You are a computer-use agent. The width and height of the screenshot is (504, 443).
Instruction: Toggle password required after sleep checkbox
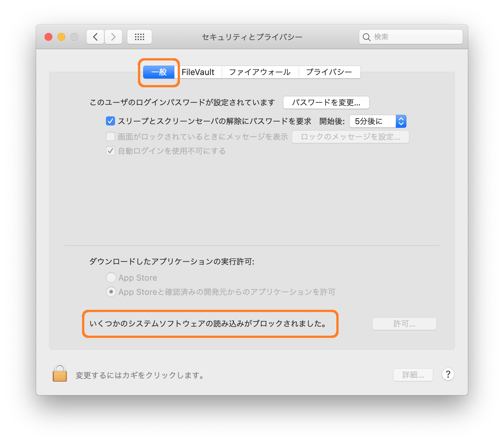tap(110, 121)
